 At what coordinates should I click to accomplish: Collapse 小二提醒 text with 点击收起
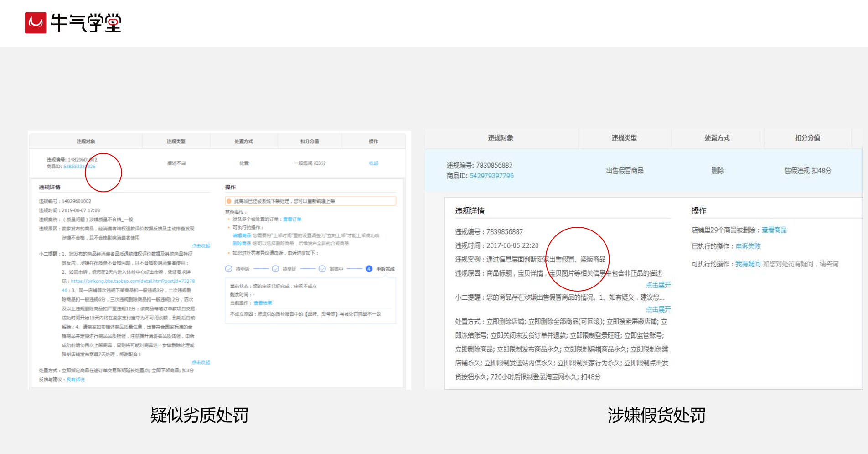(201, 362)
